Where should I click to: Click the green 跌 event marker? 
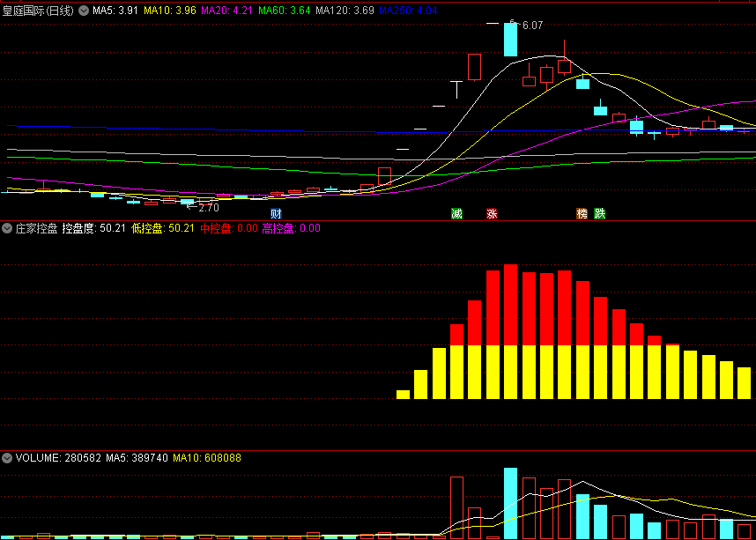600,213
